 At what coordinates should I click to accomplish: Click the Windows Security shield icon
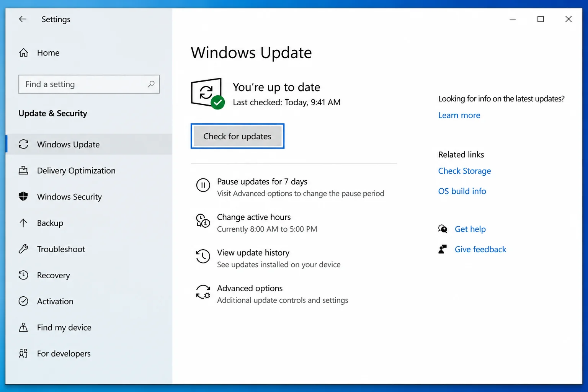pyautogui.click(x=23, y=196)
